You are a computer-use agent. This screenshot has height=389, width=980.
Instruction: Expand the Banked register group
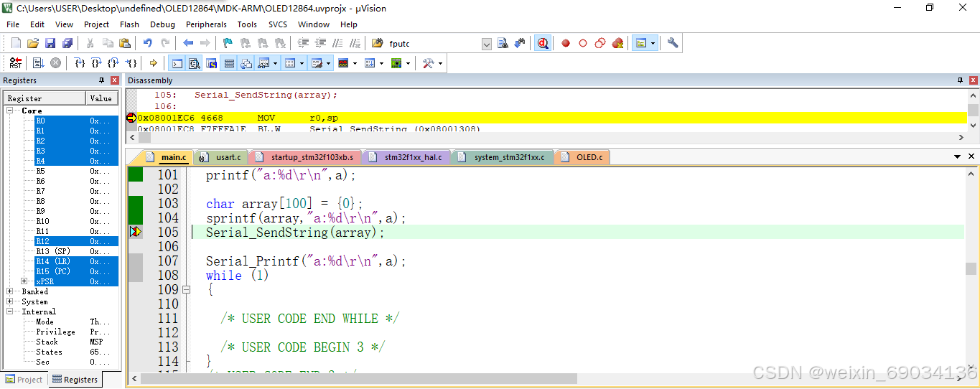10,291
